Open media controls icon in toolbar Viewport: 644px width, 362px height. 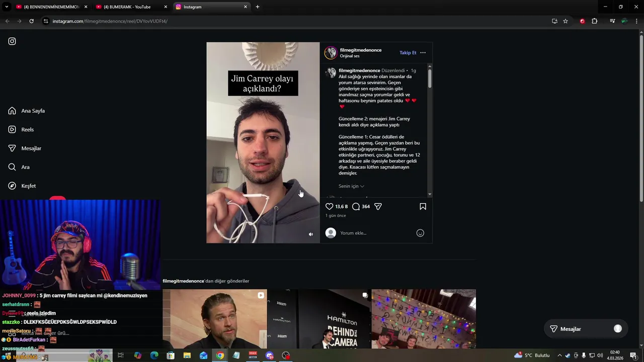(x=612, y=21)
